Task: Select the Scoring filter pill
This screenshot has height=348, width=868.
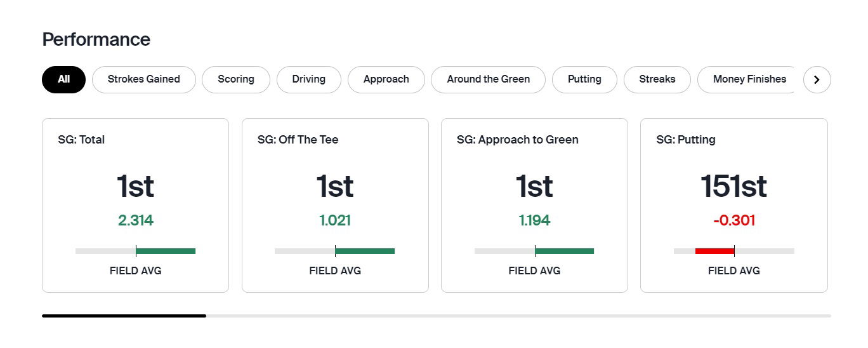Action: click(235, 79)
